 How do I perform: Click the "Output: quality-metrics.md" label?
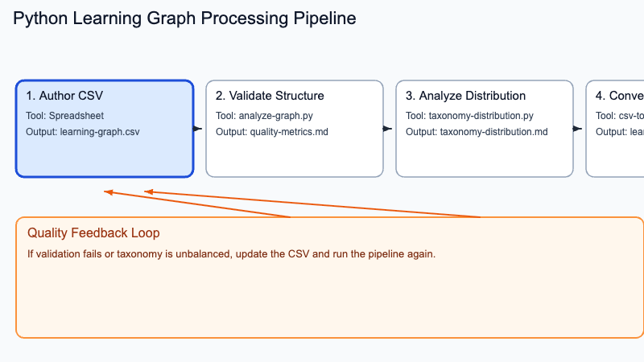(272, 132)
